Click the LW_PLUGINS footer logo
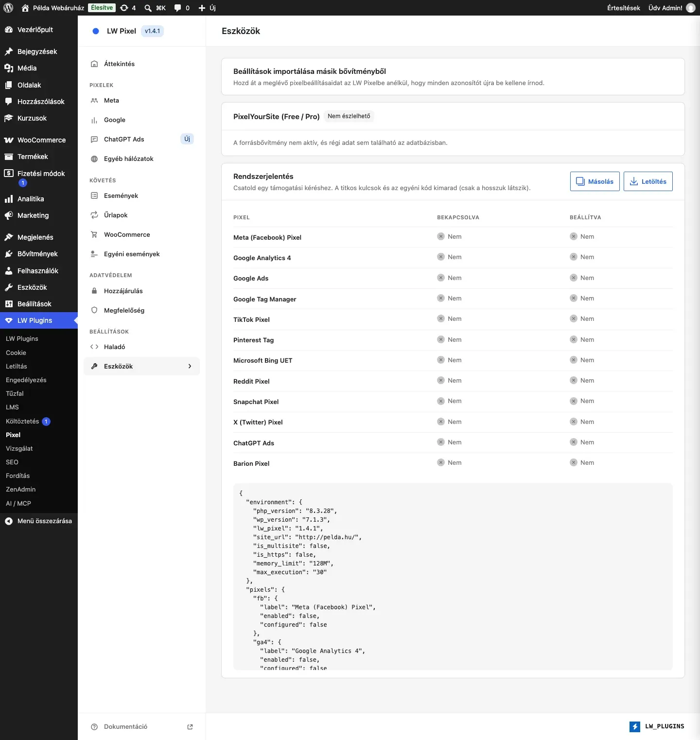 pos(657,726)
